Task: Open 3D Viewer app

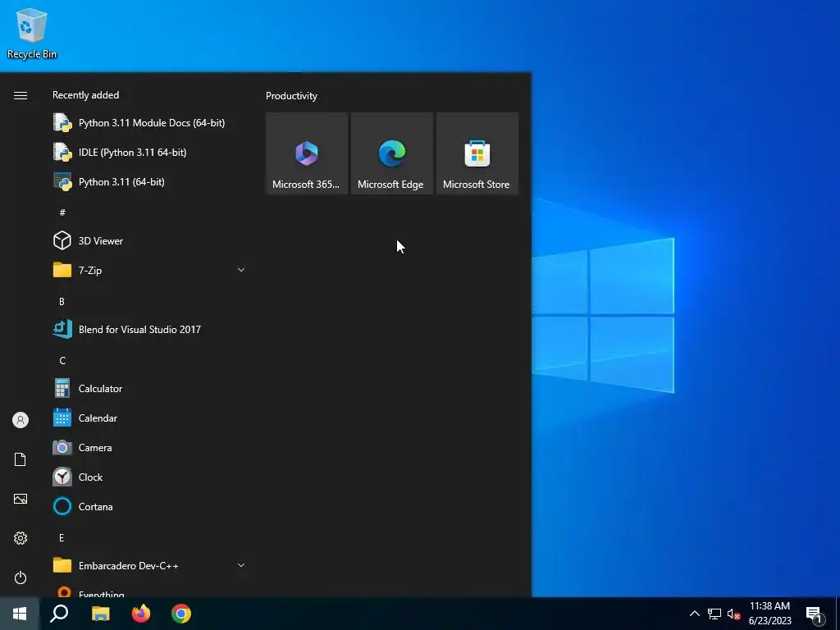Action: (x=149, y=240)
